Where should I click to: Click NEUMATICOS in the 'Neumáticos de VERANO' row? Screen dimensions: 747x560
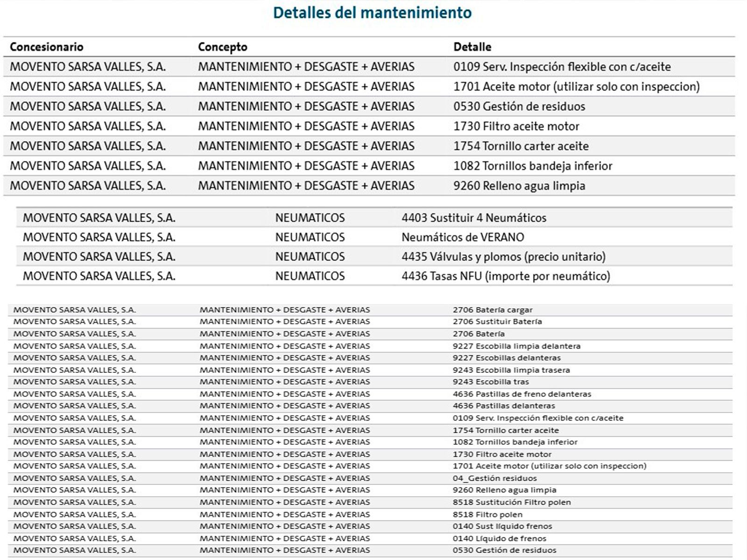pyautogui.click(x=310, y=237)
